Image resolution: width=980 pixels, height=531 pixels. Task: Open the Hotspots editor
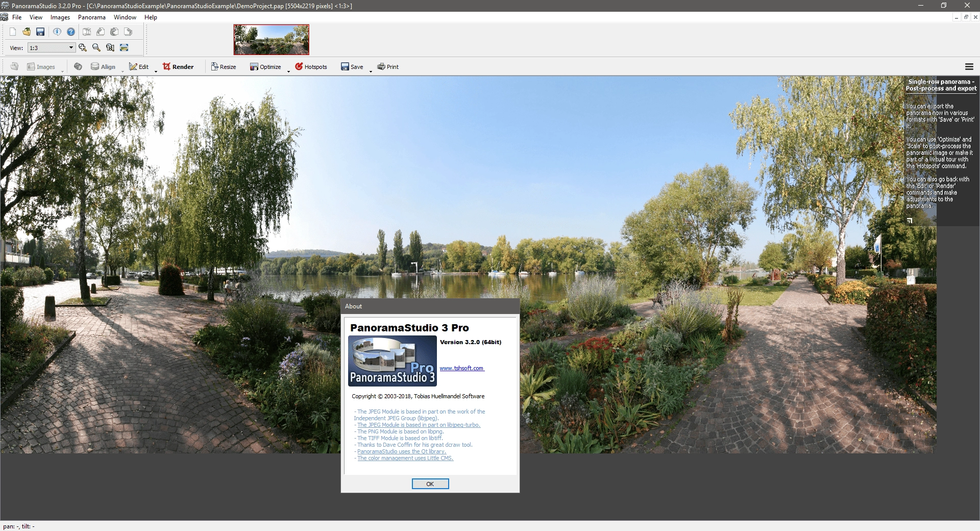coord(311,67)
